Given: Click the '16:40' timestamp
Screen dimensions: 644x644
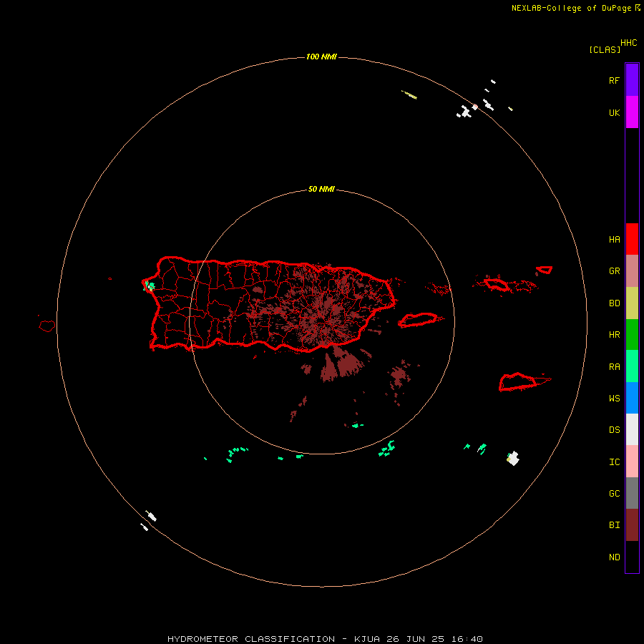Looking at the screenshot, I should pos(467,639).
